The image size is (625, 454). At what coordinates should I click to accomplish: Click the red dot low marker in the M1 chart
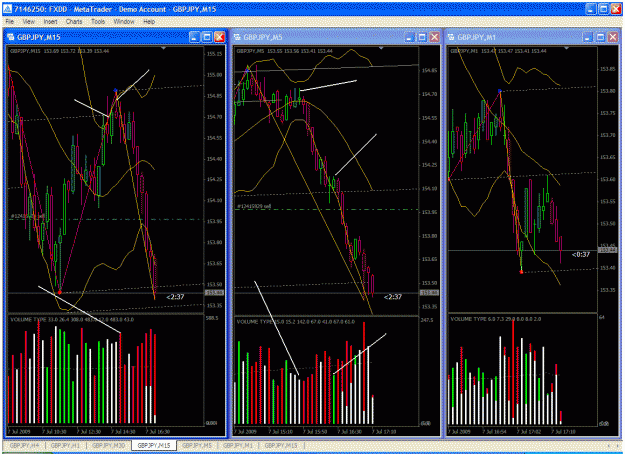(x=521, y=272)
